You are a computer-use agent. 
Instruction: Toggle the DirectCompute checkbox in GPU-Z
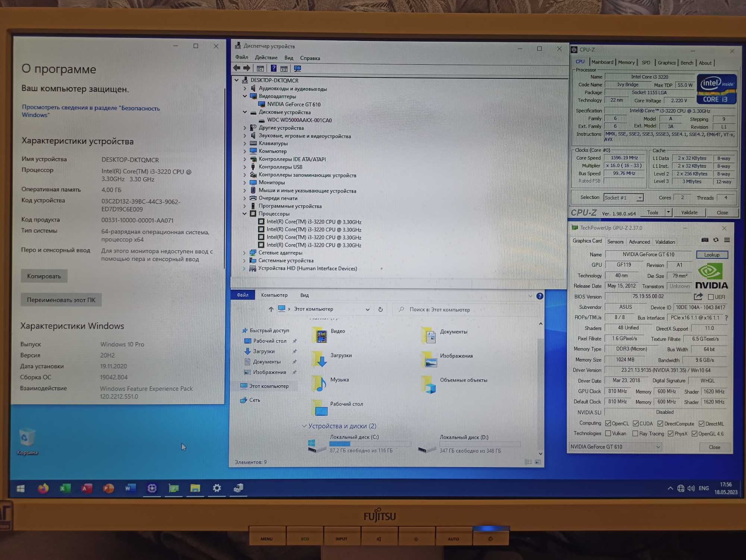pyautogui.click(x=660, y=424)
